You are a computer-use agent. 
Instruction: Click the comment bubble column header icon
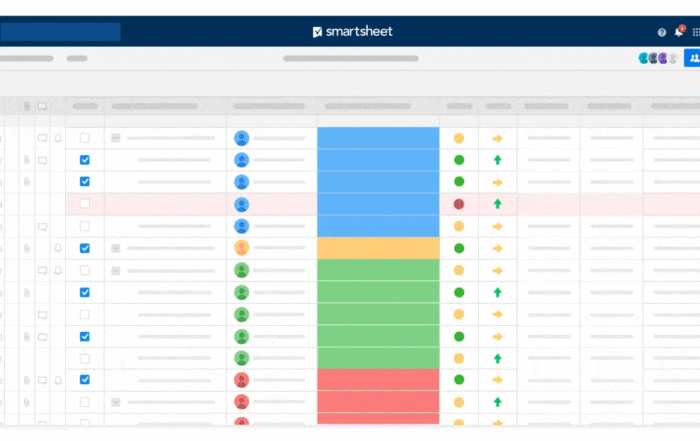click(42, 106)
